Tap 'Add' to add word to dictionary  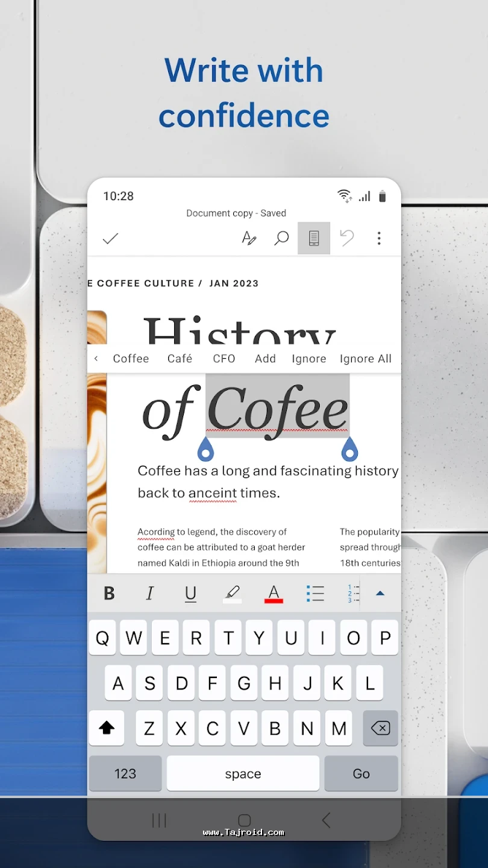(265, 359)
